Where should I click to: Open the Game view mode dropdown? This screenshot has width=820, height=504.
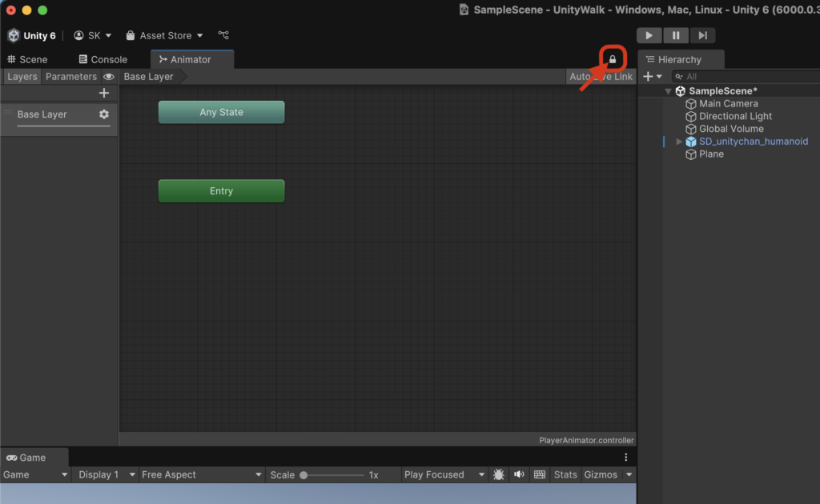pyautogui.click(x=35, y=474)
